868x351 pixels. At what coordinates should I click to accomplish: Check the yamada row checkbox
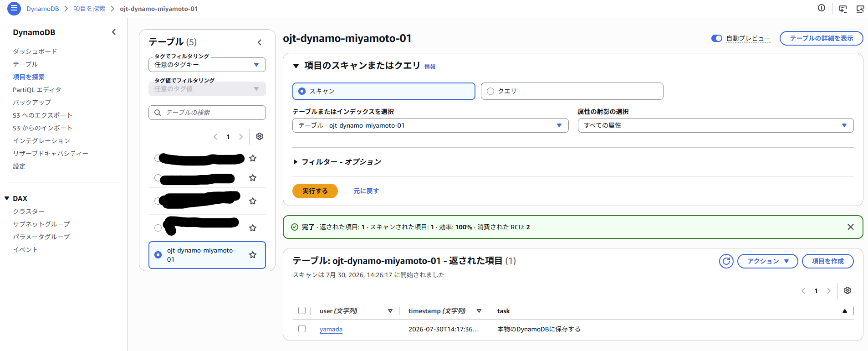[302, 329]
